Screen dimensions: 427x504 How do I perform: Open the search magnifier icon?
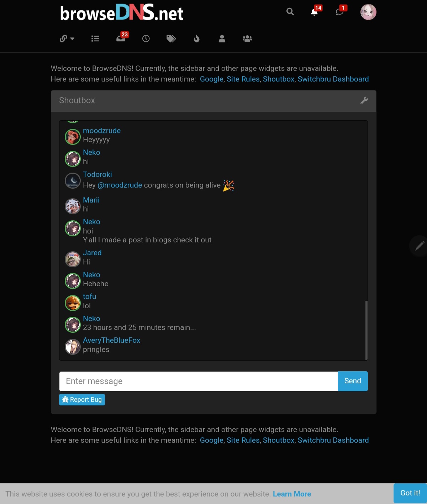pos(290,12)
